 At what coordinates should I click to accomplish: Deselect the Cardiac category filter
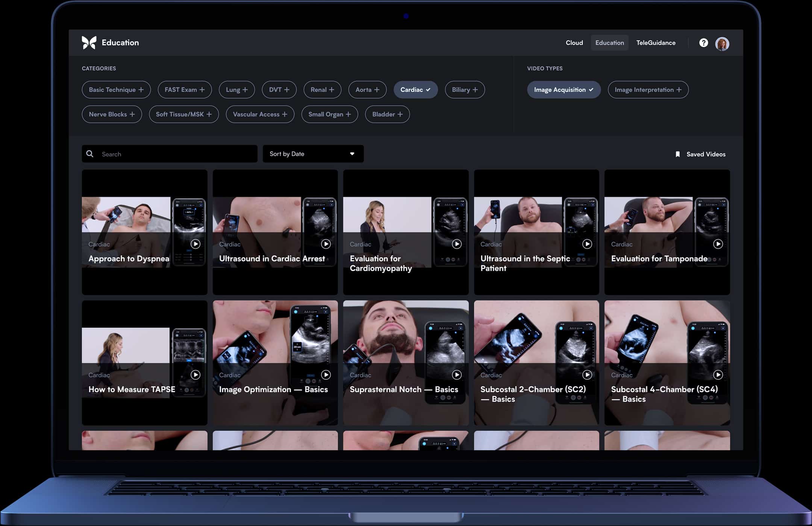(x=415, y=90)
